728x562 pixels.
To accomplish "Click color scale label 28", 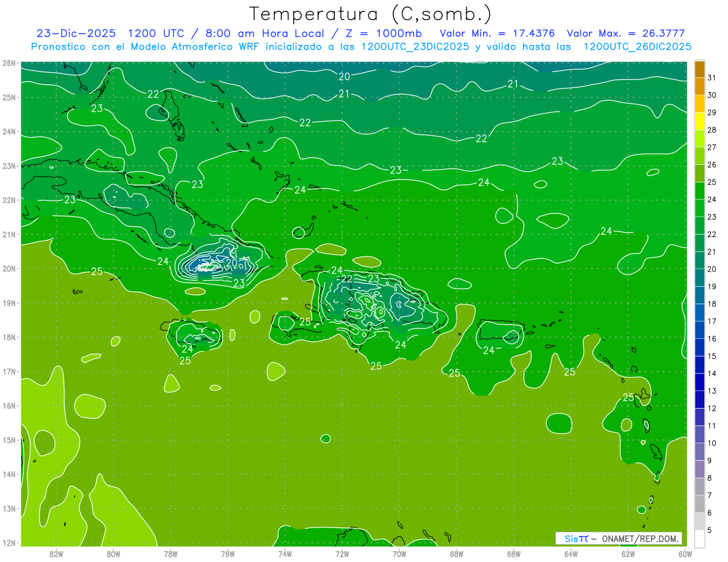I will click(712, 130).
